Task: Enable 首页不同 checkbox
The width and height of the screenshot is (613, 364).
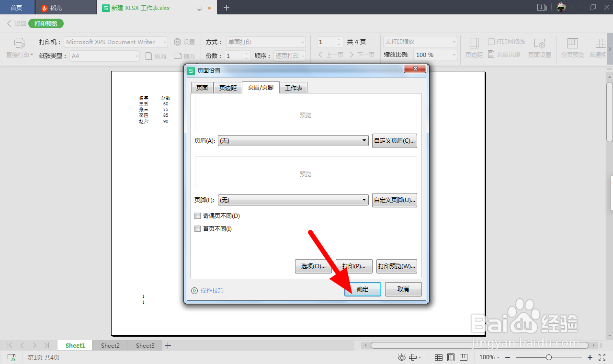Action: click(197, 229)
